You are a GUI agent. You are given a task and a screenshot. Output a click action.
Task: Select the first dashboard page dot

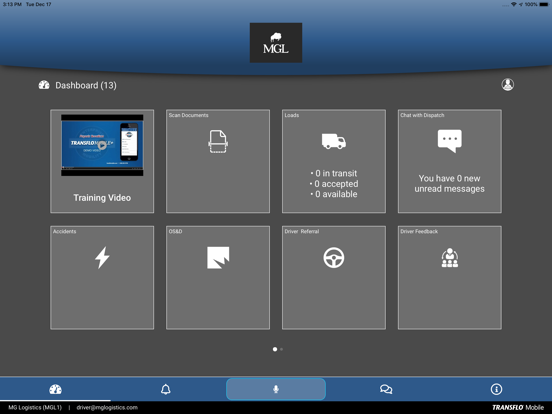275,349
